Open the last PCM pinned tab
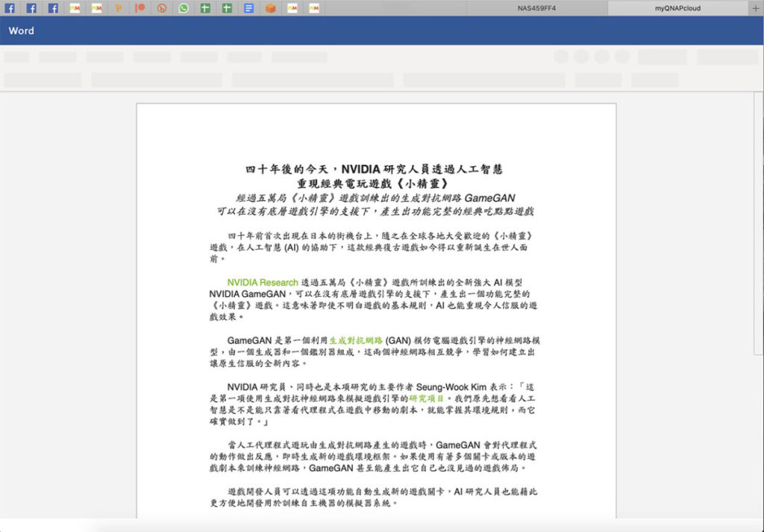Image resolution: width=764 pixels, height=532 pixels. 314,7
